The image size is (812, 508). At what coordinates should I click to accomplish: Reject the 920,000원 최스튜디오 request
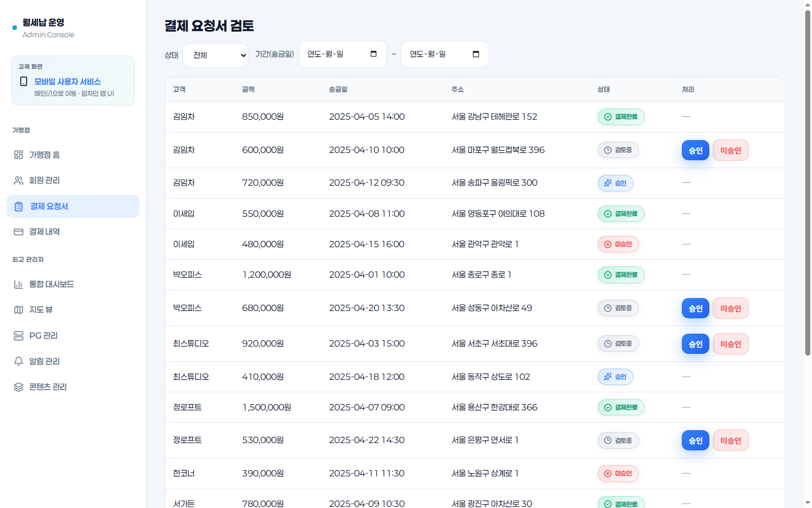731,344
